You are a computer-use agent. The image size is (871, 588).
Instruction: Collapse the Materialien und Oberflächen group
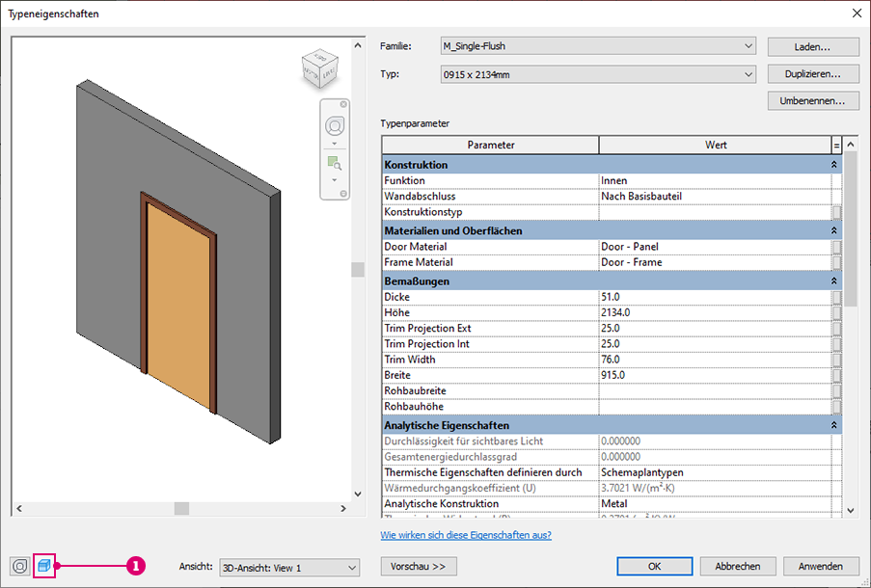[833, 230]
